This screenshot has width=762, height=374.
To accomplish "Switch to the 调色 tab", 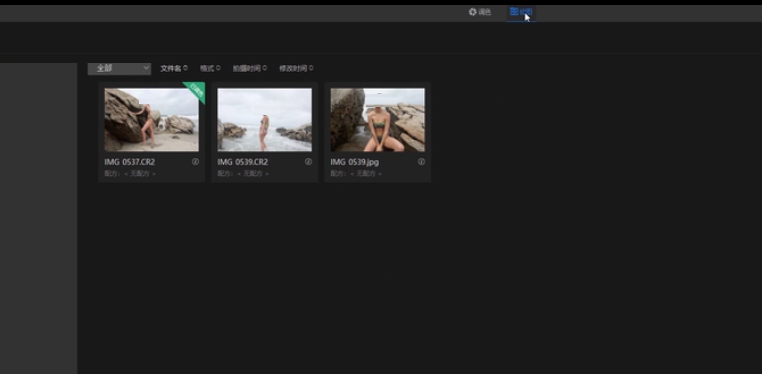I will [480, 12].
